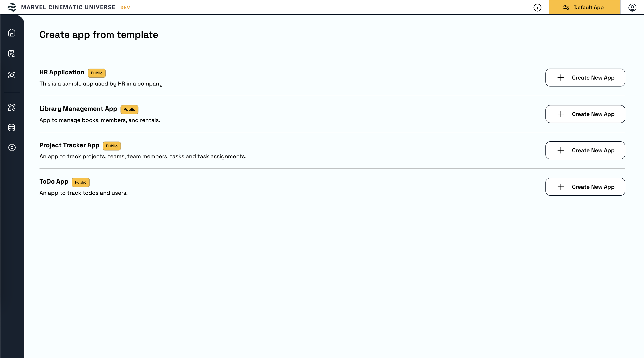Screen dimensions: 644x358
Task: Click the wave logo icon
Action: [x=12, y=7]
